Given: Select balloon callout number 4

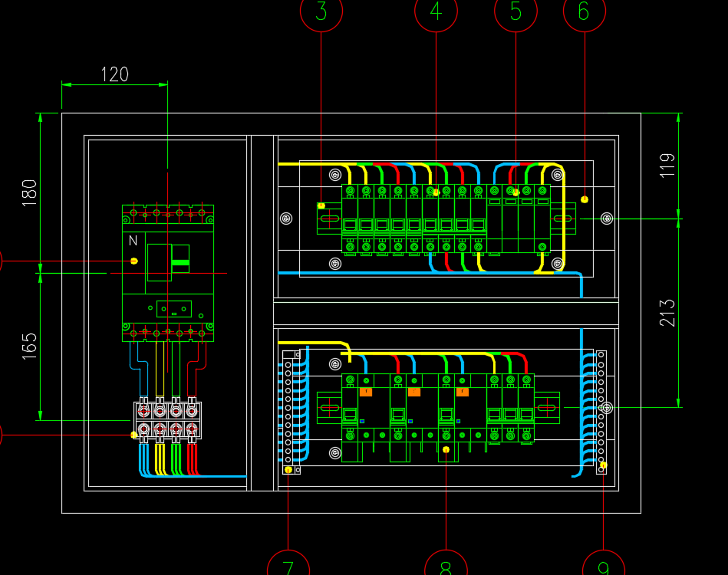Looking at the screenshot, I should [436, 11].
